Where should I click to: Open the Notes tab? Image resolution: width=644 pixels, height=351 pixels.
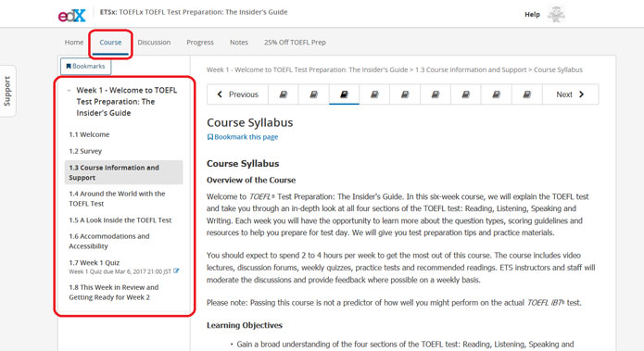[239, 43]
